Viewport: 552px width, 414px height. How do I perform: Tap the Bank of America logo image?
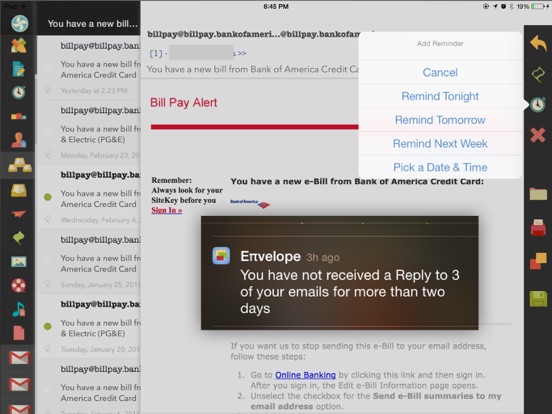[250, 203]
